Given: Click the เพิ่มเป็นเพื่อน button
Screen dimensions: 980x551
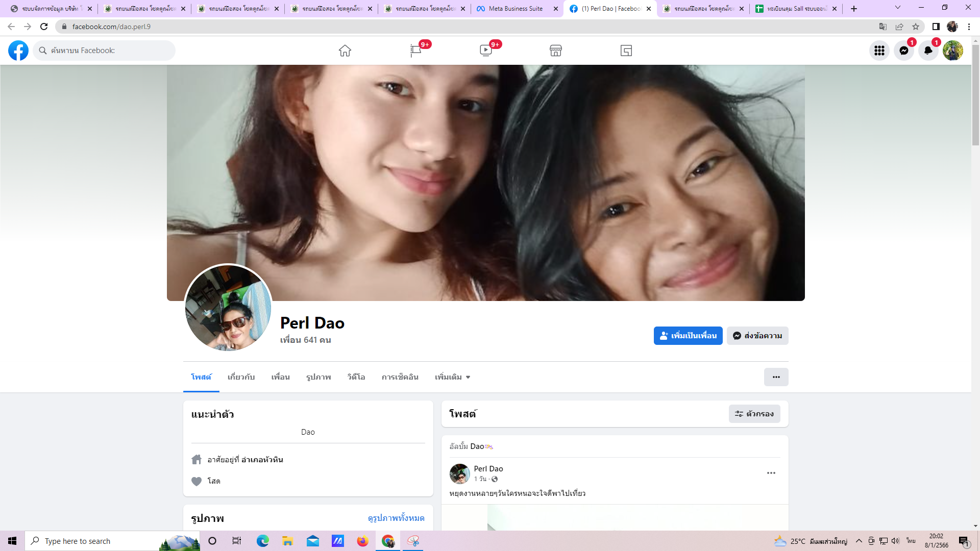Looking at the screenshot, I should pos(688,336).
